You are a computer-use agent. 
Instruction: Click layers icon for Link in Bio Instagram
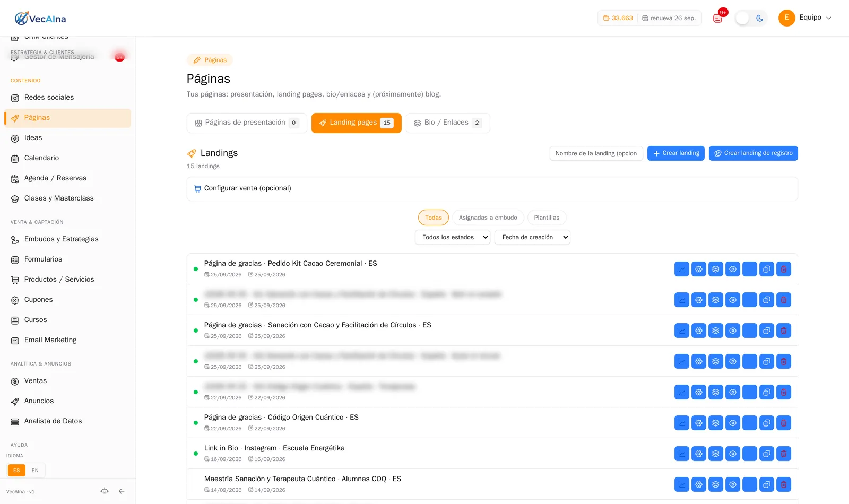[x=716, y=454]
